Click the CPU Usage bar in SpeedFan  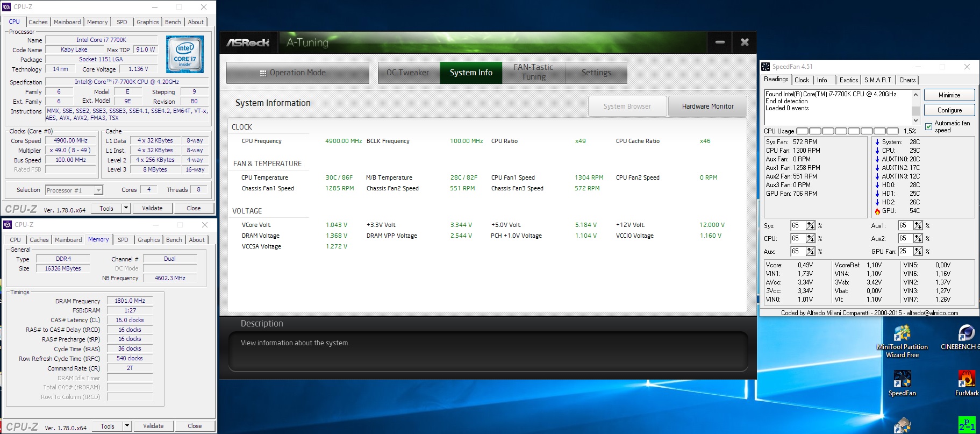tap(847, 131)
